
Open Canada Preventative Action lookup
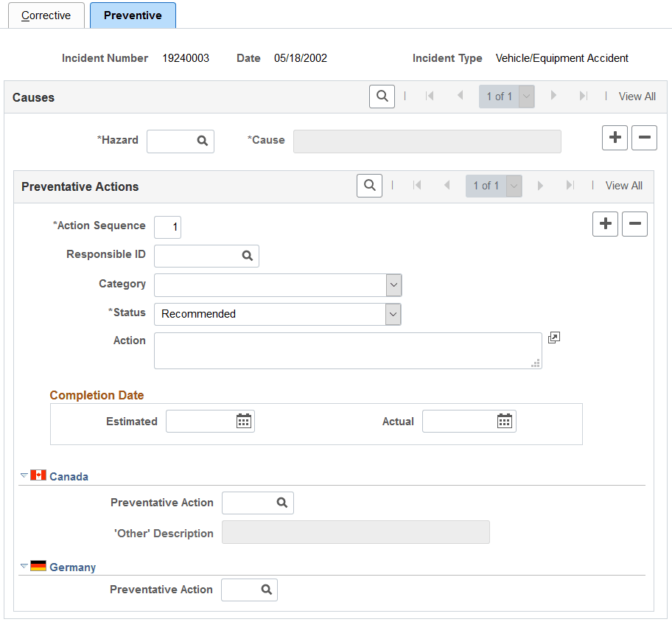[281, 503]
